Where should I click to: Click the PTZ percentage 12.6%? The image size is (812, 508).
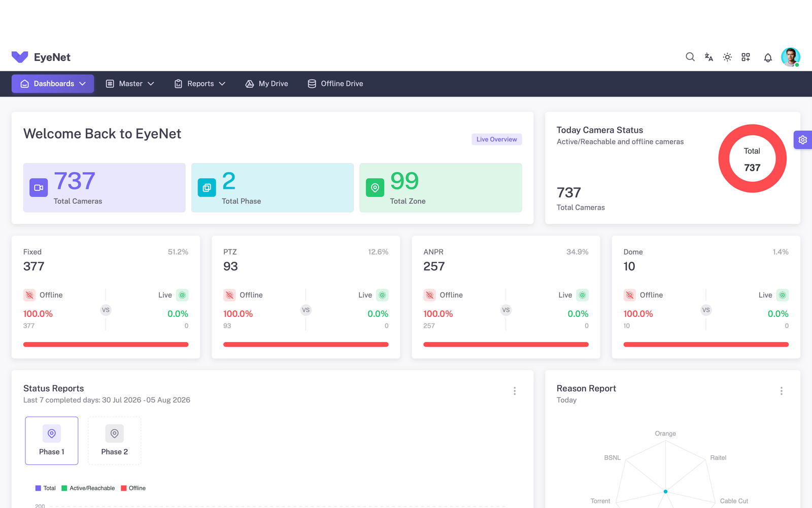[x=378, y=252]
